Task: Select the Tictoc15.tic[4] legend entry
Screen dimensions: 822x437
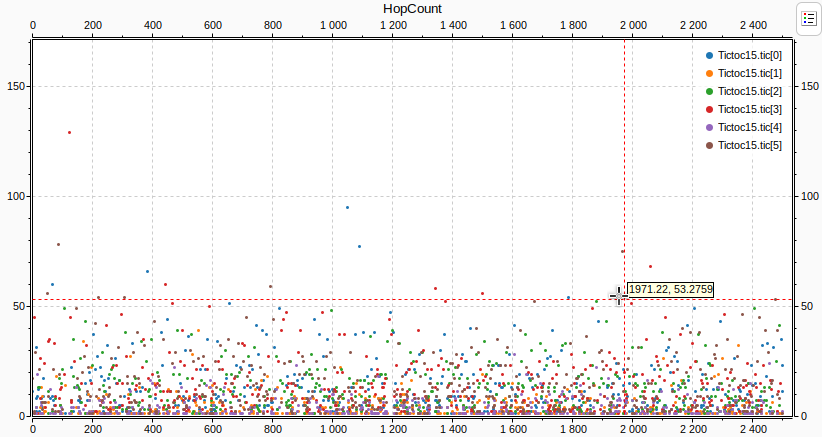Action: click(744, 127)
